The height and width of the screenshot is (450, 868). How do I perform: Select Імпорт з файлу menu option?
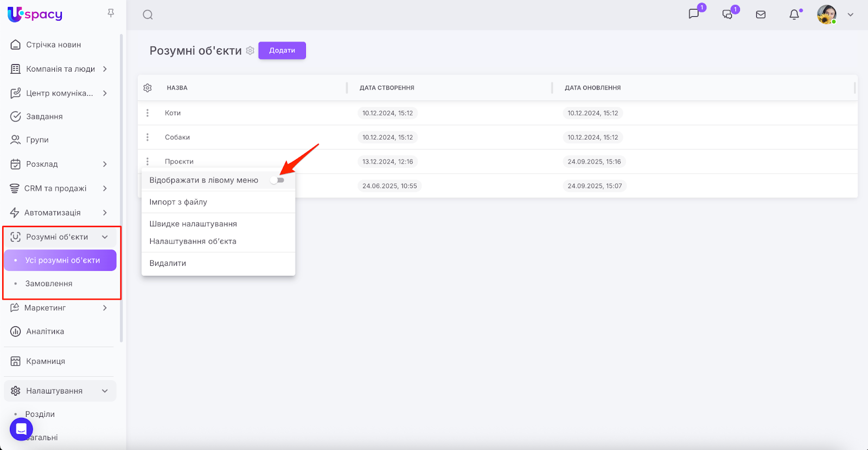coord(178,202)
